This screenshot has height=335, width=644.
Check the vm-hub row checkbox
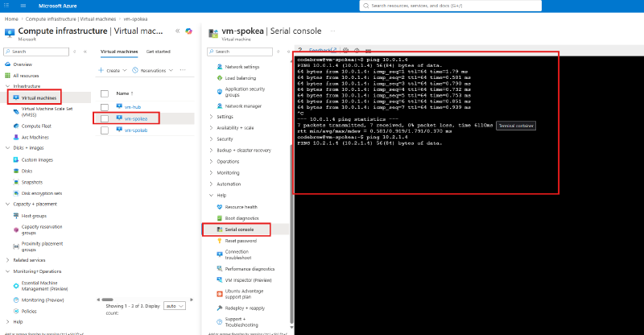105,107
